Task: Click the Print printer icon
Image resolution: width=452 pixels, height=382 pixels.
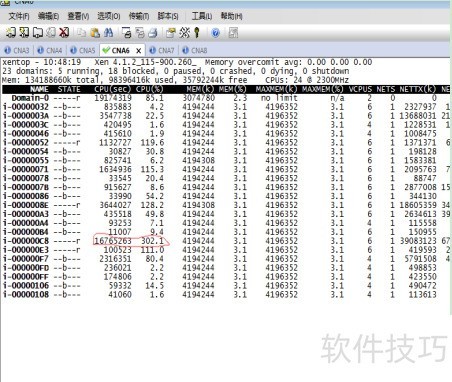Action: pyautogui.click(x=153, y=33)
